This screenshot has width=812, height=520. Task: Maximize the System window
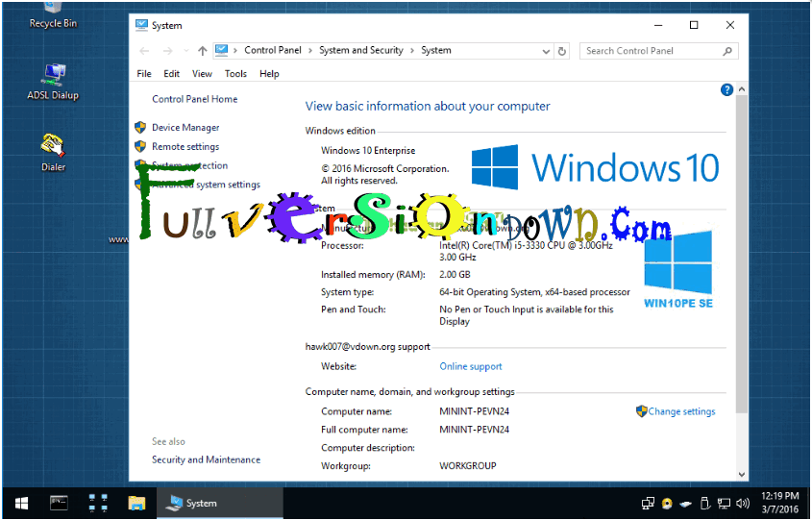click(x=694, y=25)
